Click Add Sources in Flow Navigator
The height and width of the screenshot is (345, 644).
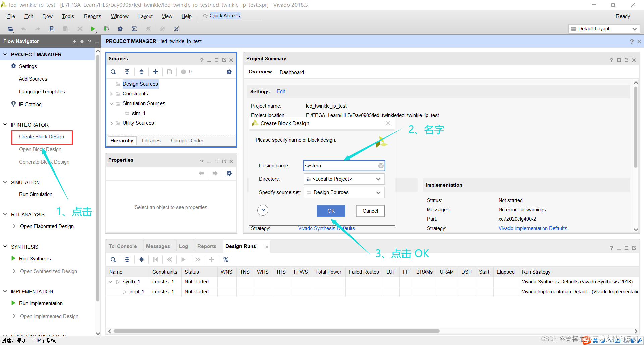(33, 79)
